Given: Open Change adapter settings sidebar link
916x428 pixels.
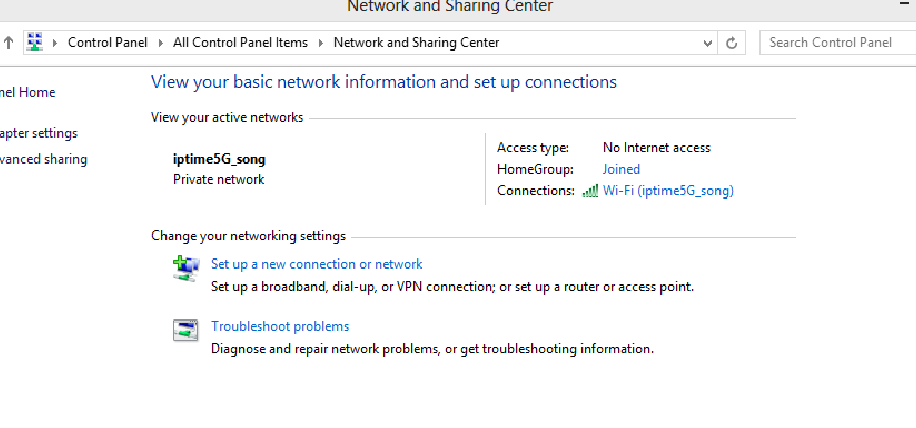Looking at the screenshot, I should (39, 134).
